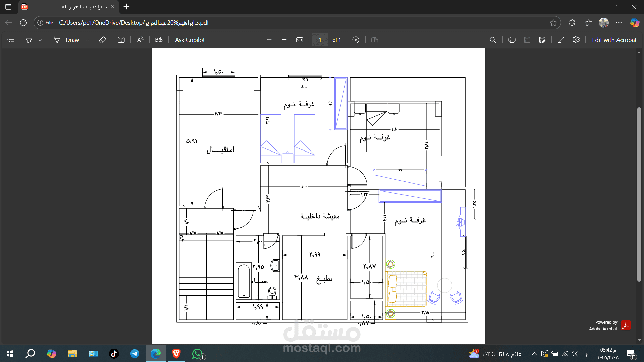This screenshot has height=362, width=644.
Task: Open the notifications center
Action: (x=631, y=354)
